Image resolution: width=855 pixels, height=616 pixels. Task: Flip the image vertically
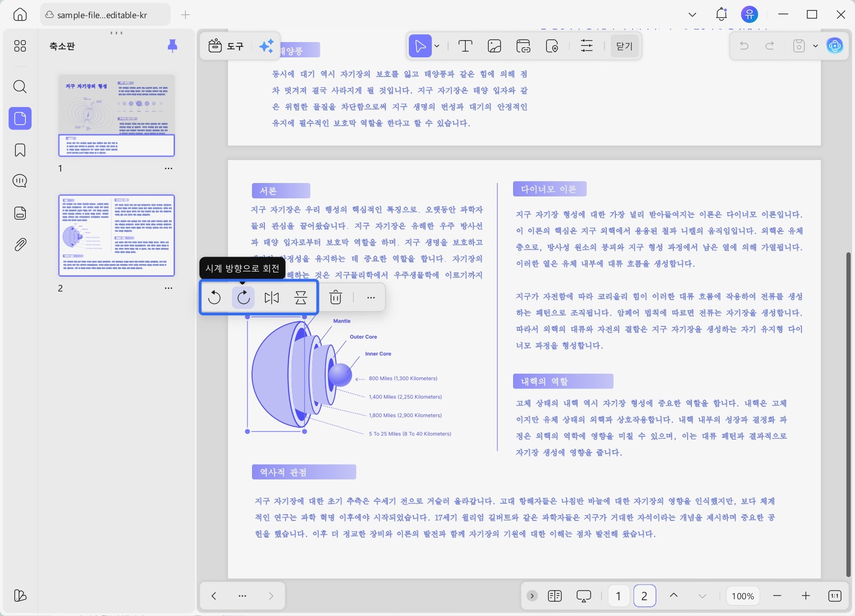point(301,297)
